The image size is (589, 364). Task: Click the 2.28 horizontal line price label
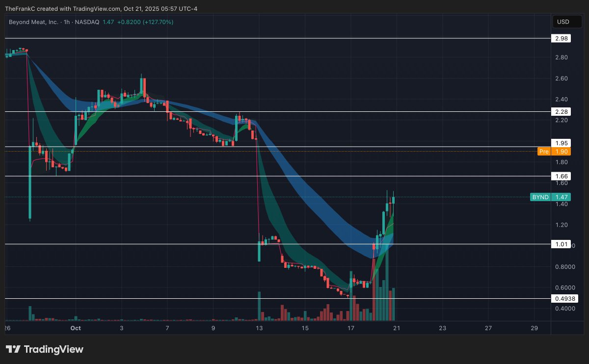tap(562, 112)
